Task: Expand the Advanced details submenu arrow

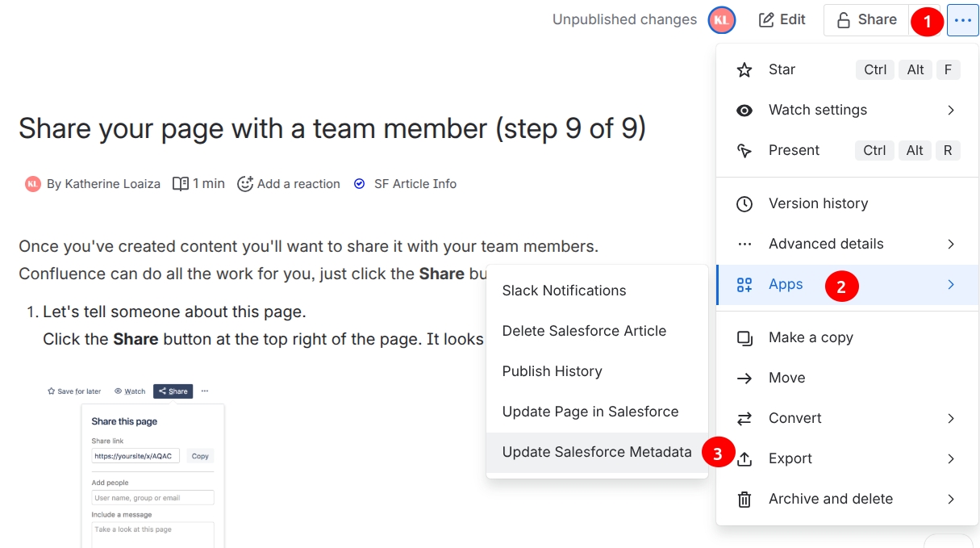Action: 951,244
